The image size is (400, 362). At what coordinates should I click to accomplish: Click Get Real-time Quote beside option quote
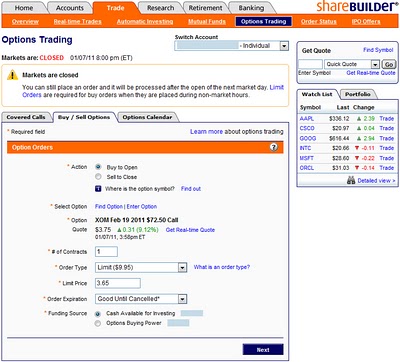(190, 230)
